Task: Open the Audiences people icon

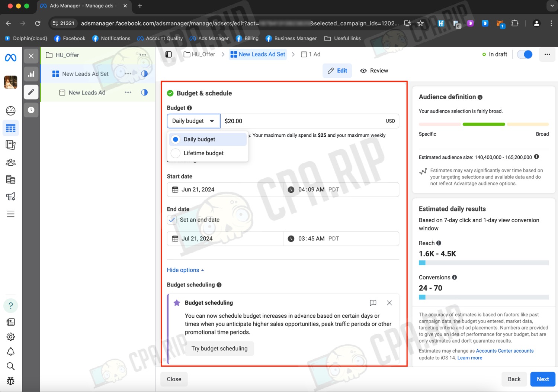Action: coord(11,162)
